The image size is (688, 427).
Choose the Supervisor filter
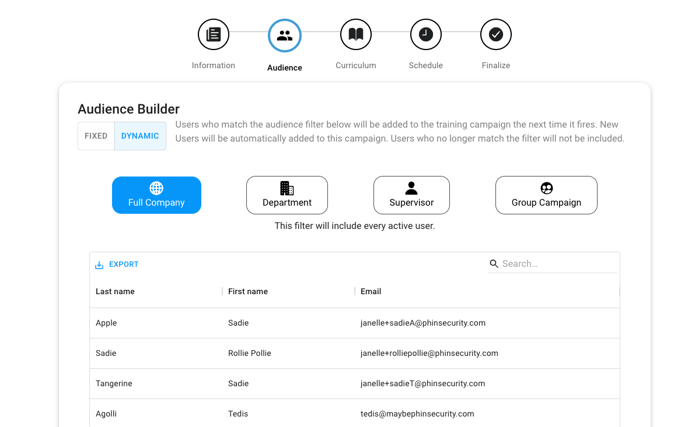pos(412,195)
